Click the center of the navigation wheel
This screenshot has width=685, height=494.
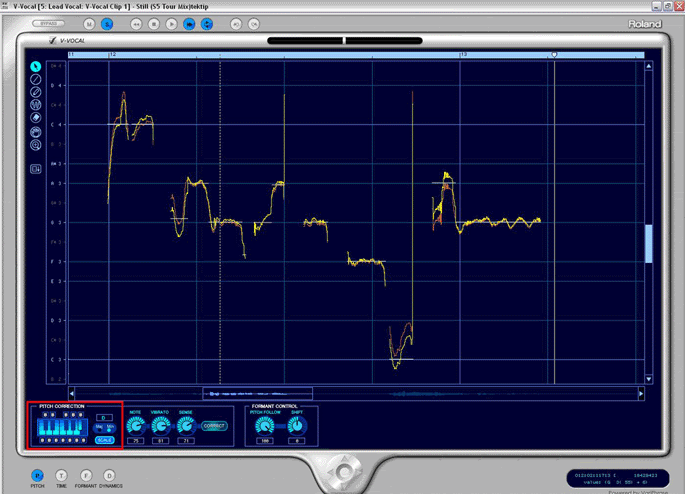point(344,472)
